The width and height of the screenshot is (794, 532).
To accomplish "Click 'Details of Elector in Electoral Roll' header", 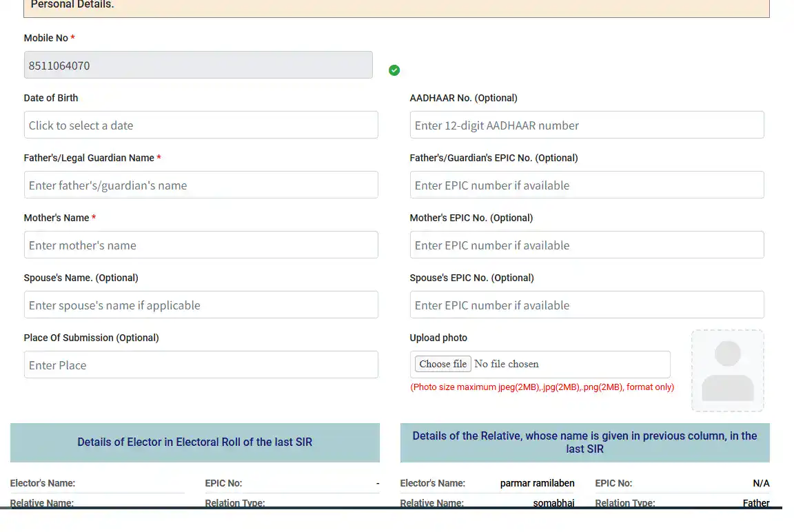I will click(x=194, y=442).
